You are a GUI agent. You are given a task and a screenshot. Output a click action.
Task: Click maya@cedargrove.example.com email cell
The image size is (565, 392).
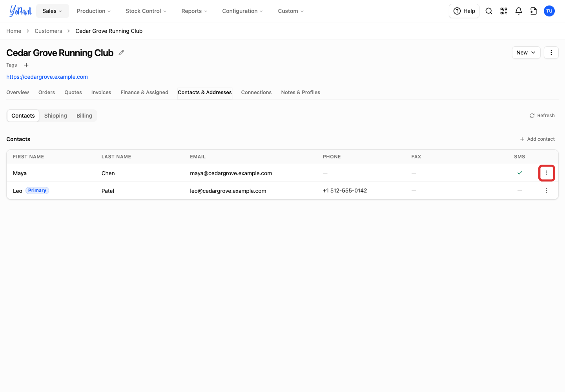tap(231, 173)
